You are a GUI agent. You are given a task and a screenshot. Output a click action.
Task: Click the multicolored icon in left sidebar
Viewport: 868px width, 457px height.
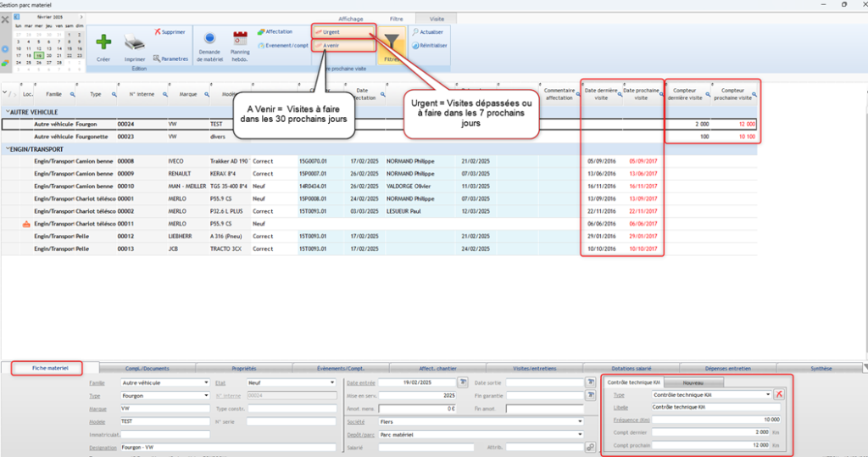click(5, 63)
